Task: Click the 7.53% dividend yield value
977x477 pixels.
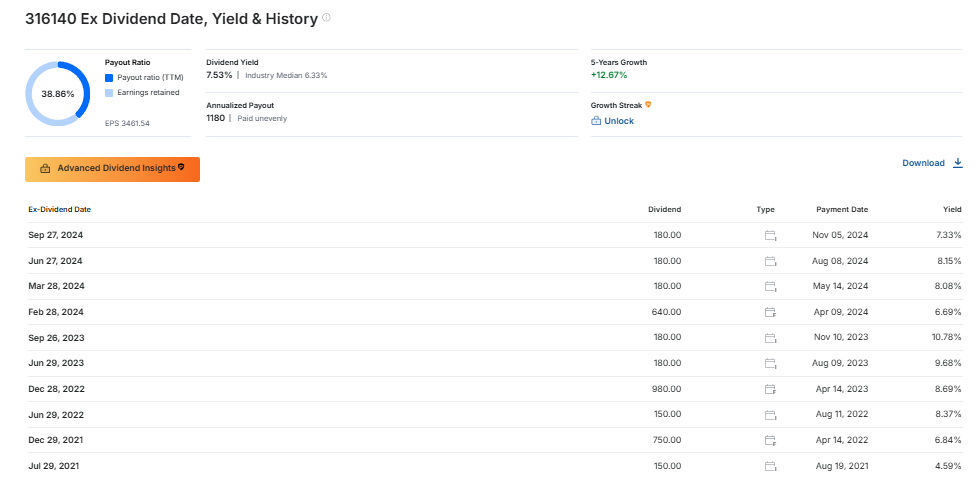Action: pos(219,75)
